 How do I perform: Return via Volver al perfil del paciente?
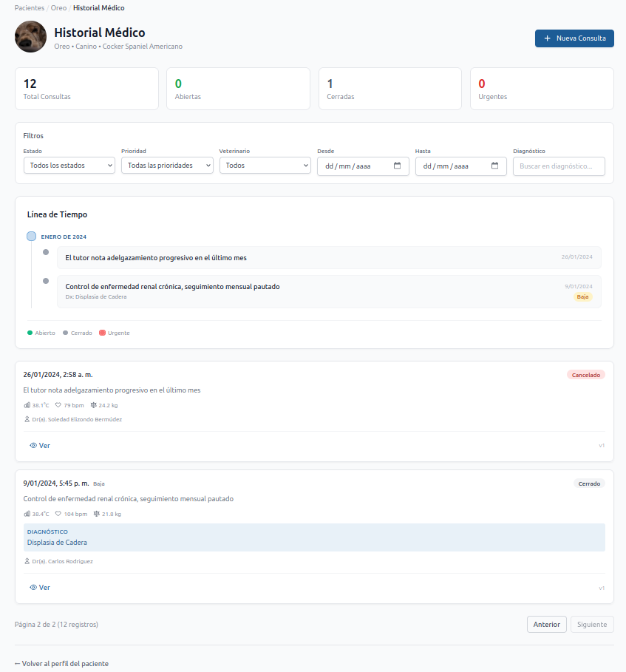tap(61, 663)
